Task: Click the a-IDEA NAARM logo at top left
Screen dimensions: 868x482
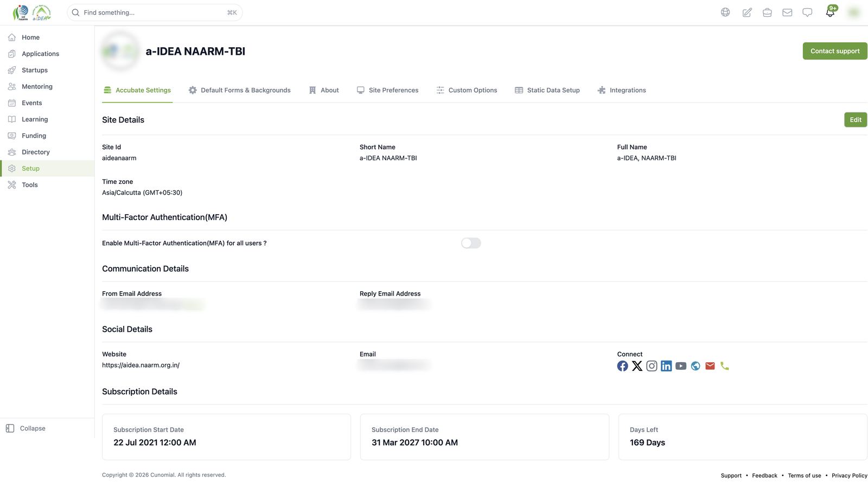Action: click(32, 12)
